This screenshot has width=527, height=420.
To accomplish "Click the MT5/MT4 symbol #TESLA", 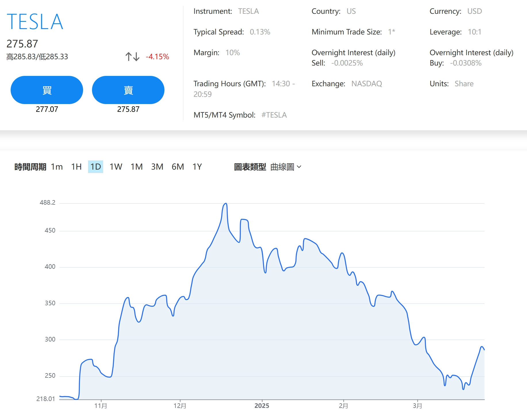I will point(274,115).
